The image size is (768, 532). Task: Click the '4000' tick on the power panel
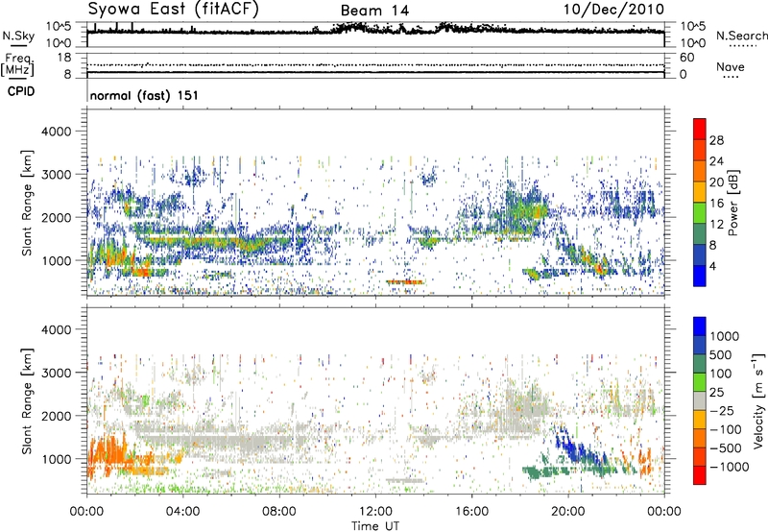(56, 132)
